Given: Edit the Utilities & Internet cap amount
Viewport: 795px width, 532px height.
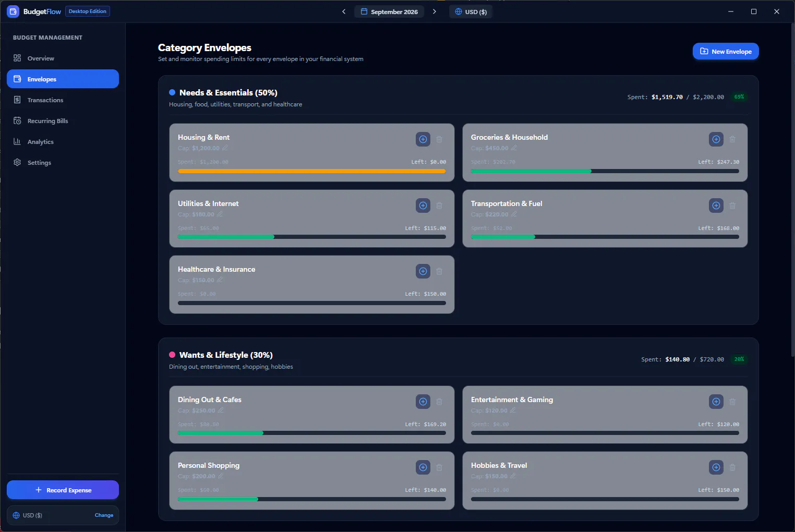Looking at the screenshot, I should click(220, 214).
